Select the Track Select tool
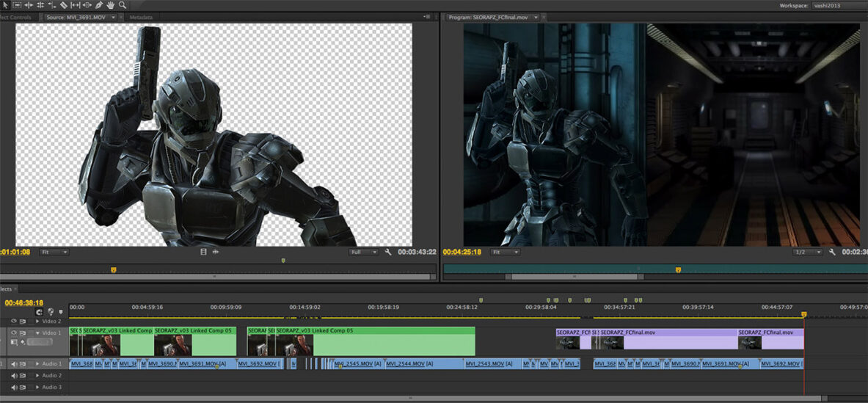868x403 pixels. (17, 5)
